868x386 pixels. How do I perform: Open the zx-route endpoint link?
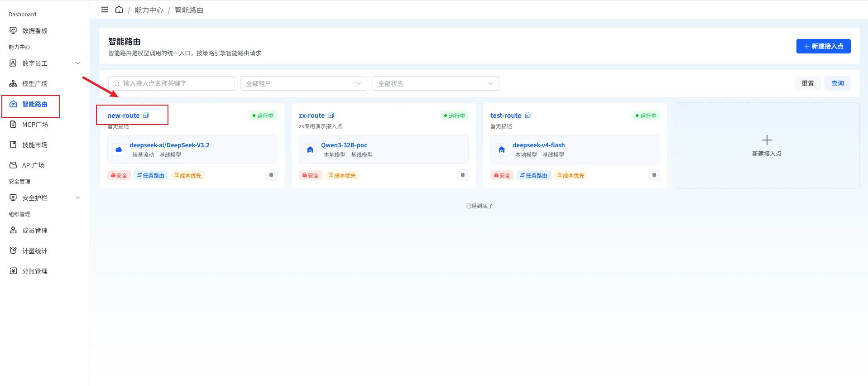click(312, 116)
